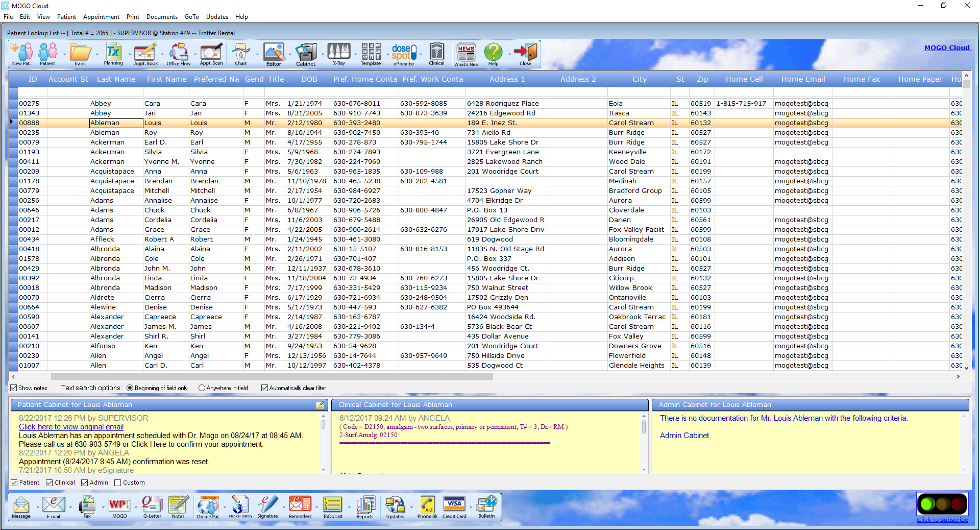The image size is (980, 530).
Task: Launch Tx Planning
Action: (x=113, y=54)
